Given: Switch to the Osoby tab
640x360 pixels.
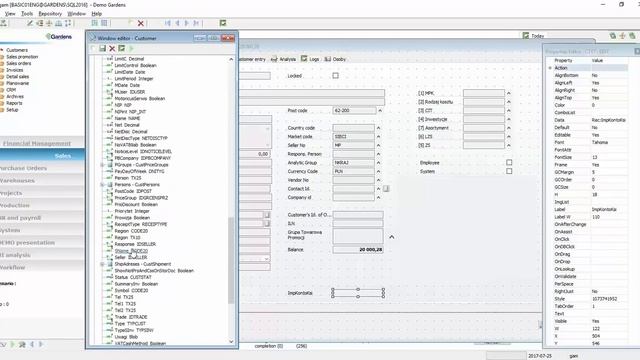Looking at the screenshot, I should coord(335,59).
